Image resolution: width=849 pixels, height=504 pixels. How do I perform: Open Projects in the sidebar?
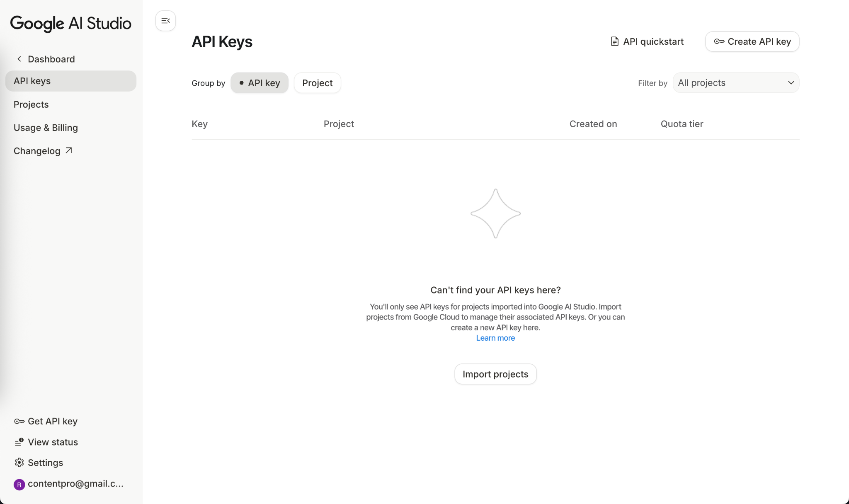coord(31,104)
